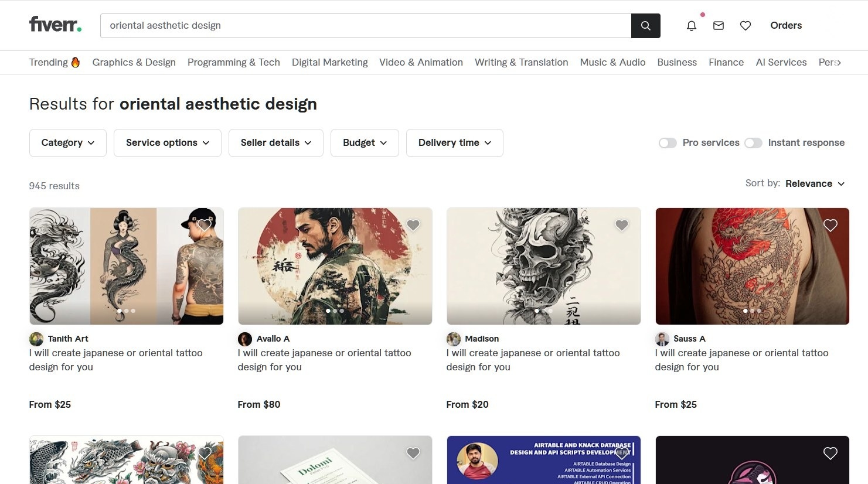Screen dimensions: 868x484
Task: Favorite the dark pink logo gig
Action: (x=830, y=453)
